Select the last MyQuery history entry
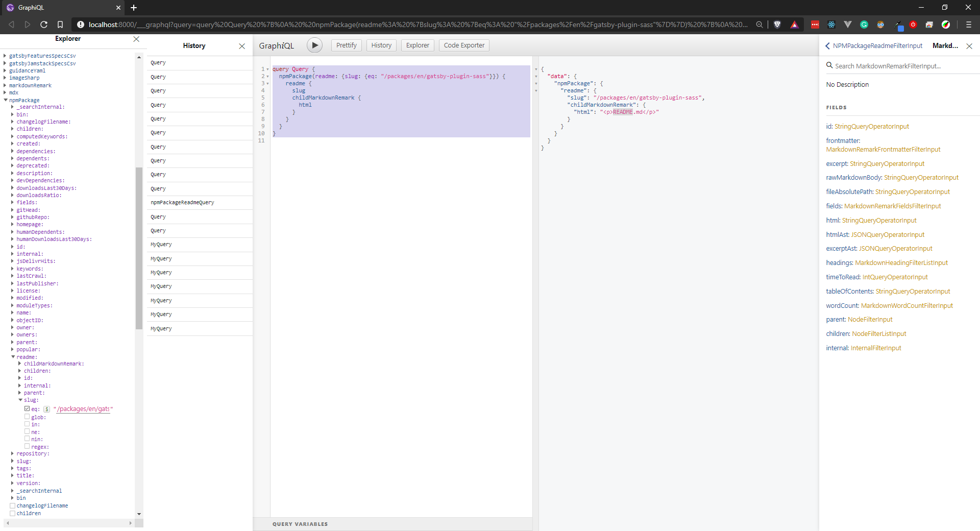980x531 pixels. (x=200, y=329)
